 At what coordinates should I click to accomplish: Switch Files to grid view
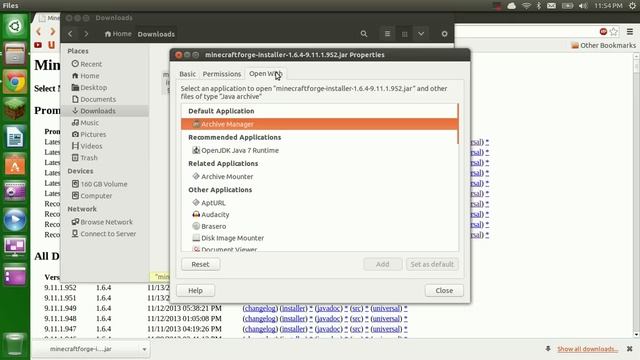404,34
